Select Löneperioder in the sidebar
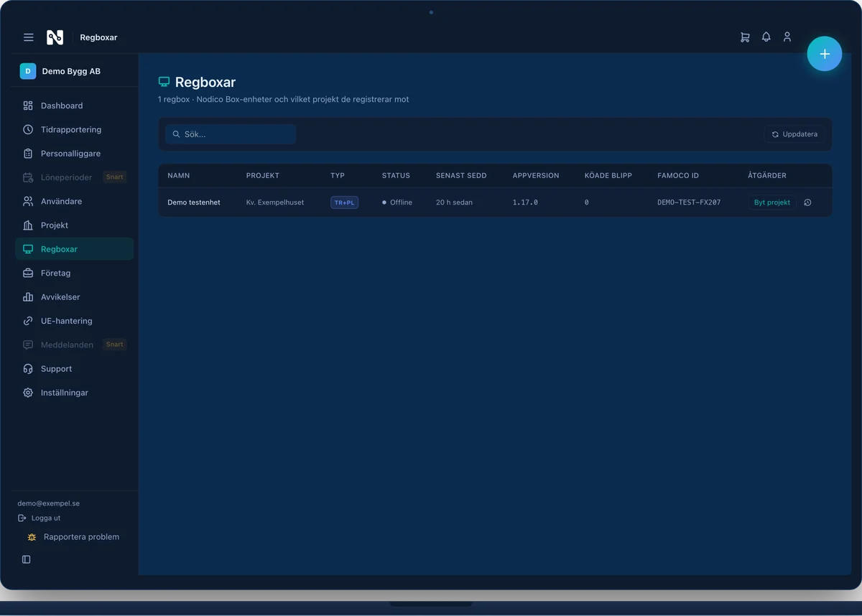The width and height of the screenshot is (862, 616). (74, 177)
